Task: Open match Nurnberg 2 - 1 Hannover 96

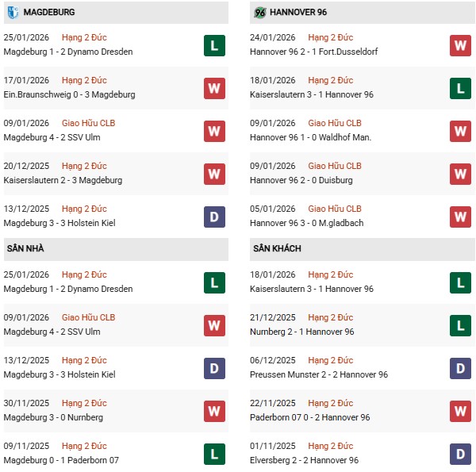Action: 304,332
